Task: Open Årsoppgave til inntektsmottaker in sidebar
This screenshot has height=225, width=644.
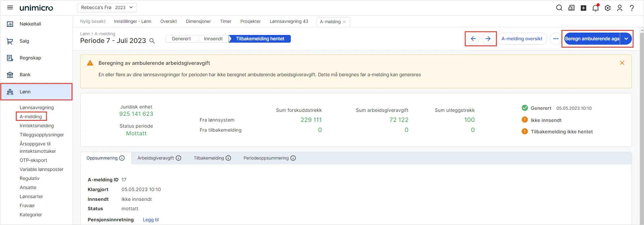Action: click(x=38, y=147)
